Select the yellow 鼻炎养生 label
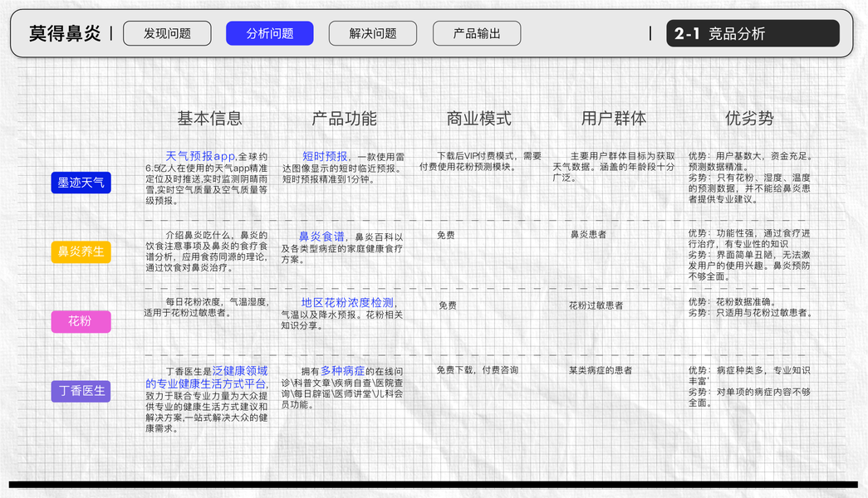Image resolution: width=868 pixels, height=498 pixels. click(x=81, y=251)
